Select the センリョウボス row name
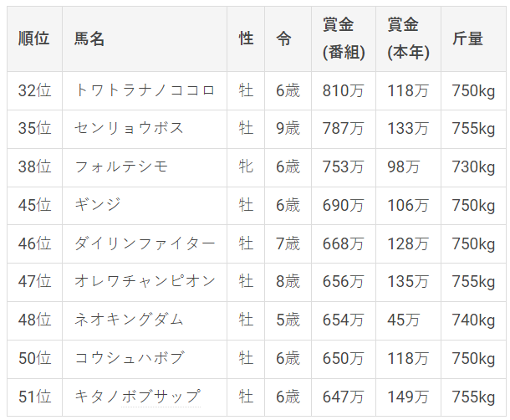The height and width of the screenshot is (420, 510). click(x=129, y=128)
